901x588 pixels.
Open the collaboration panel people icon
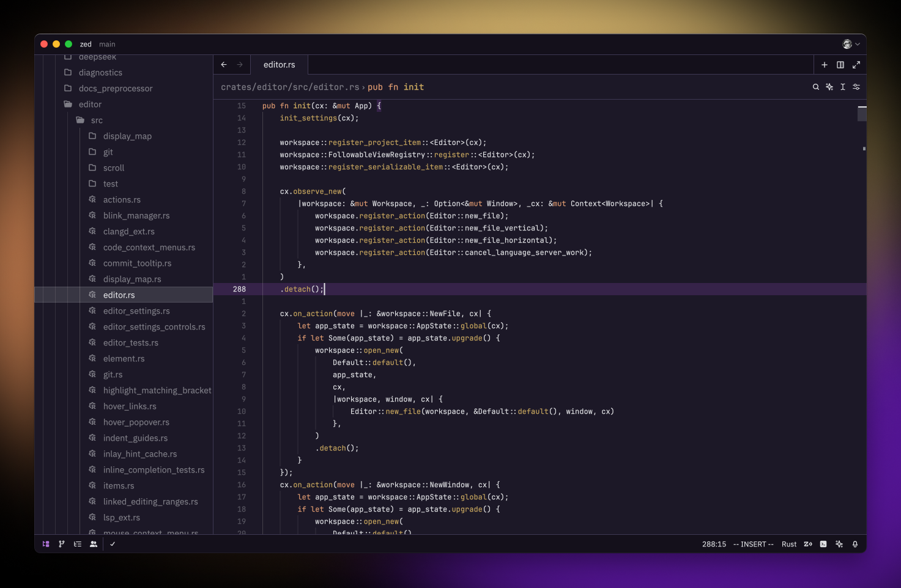pos(94,544)
